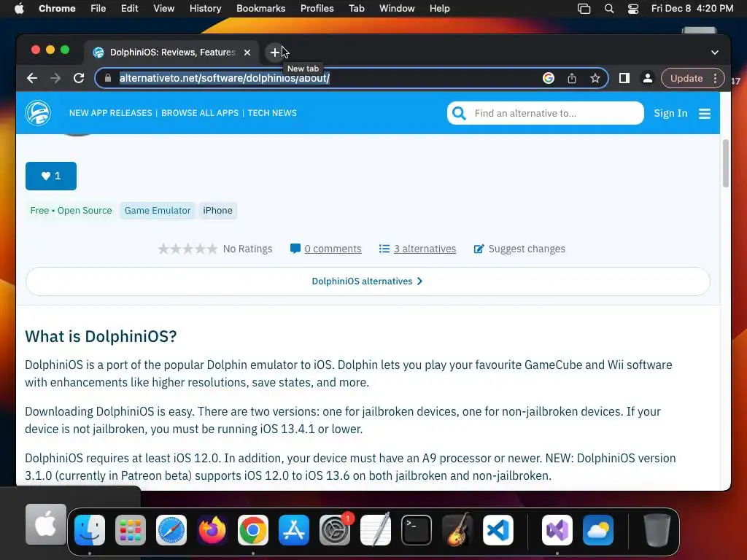
Task: Toggle the Chrome side panel icon
Action: click(x=624, y=78)
